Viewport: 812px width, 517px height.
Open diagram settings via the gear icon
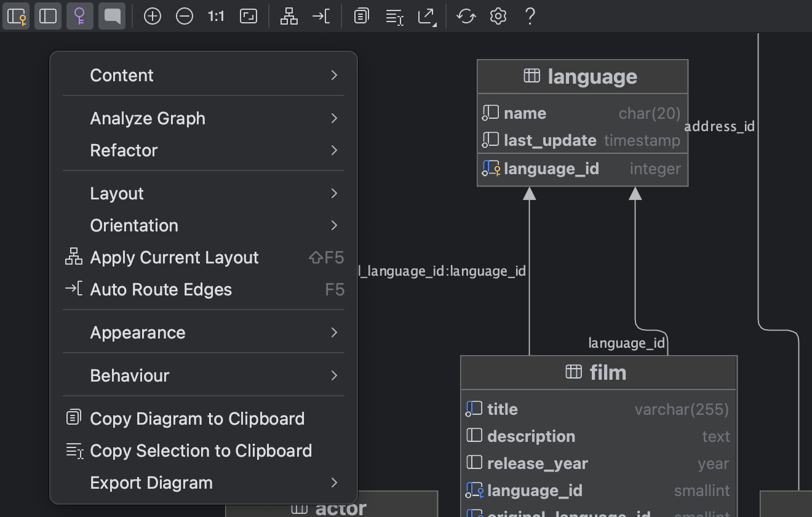[498, 16]
